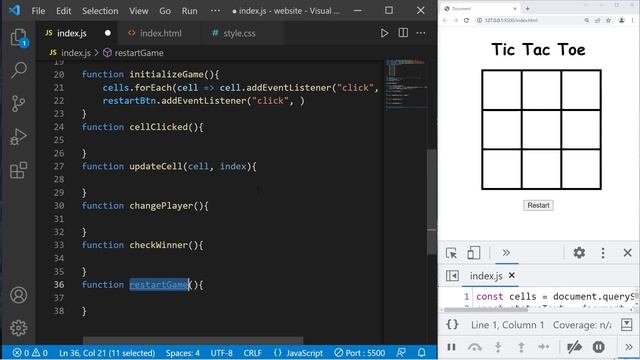Click the center cell of the board
The width and height of the screenshot is (640, 360).
541,130
